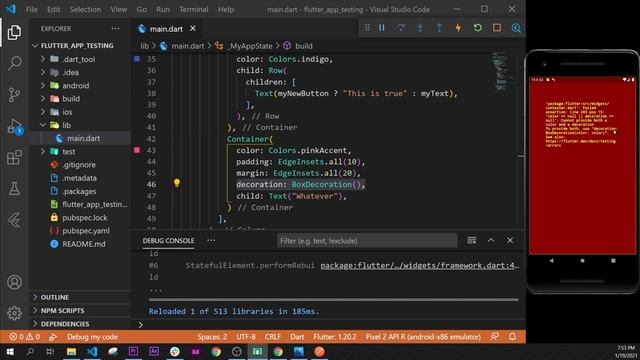Open Windows Start menu
The width and height of the screenshot is (640, 360).
[x=10, y=351]
